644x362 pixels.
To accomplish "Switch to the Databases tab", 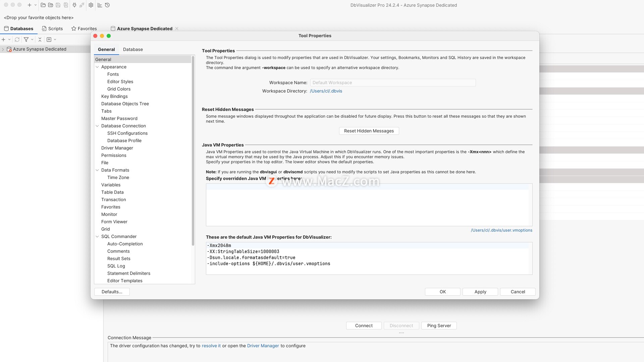I will (18, 28).
